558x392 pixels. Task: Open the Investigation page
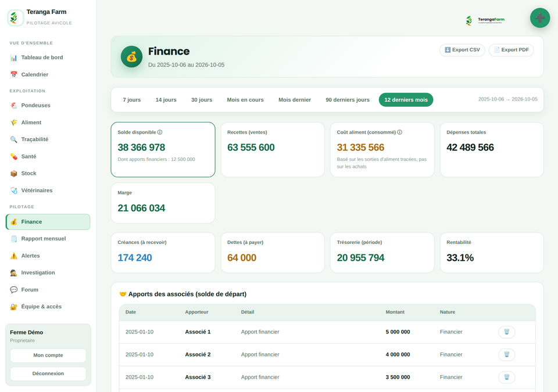point(48,273)
